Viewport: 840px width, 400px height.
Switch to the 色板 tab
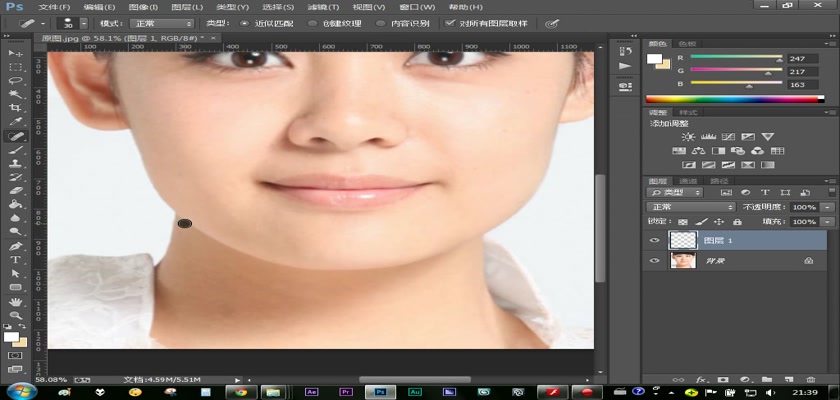[x=687, y=44]
